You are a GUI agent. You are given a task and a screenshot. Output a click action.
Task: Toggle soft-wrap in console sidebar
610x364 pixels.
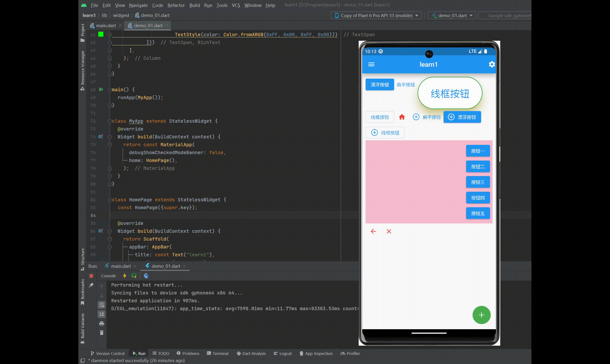coord(102,305)
